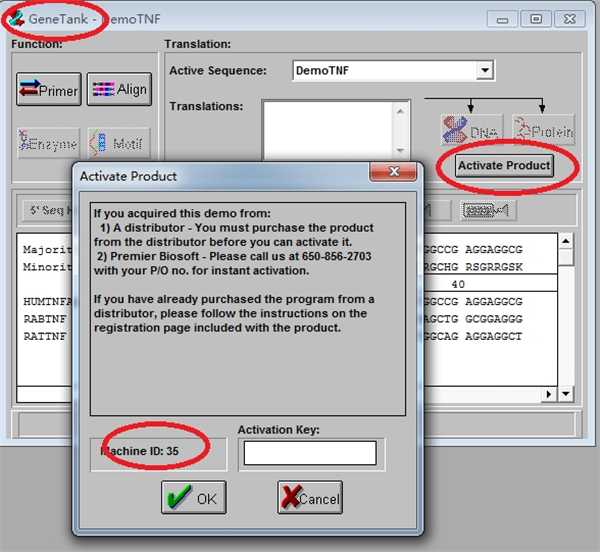Click the Protein translation button
Viewport: 600px width, 552px height.
click(544, 131)
